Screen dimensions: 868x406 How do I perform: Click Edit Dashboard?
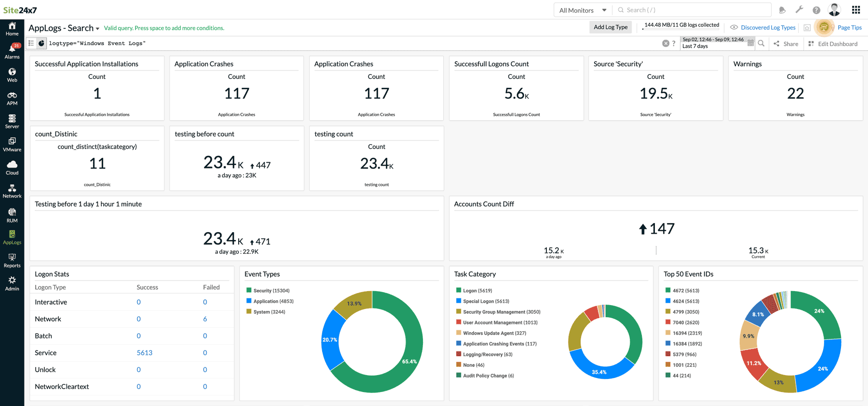[x=833, y=44]
